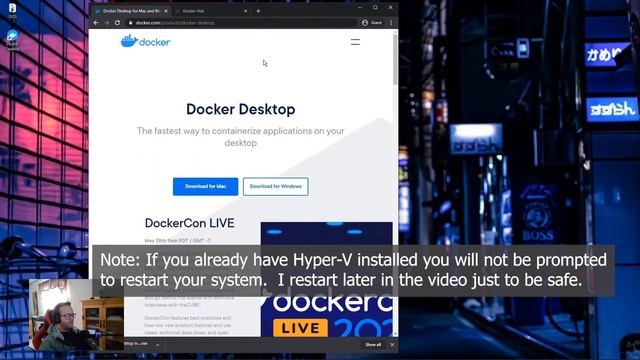
Task: Close the Docker Desktop tab
Action: tap(166, 11)
